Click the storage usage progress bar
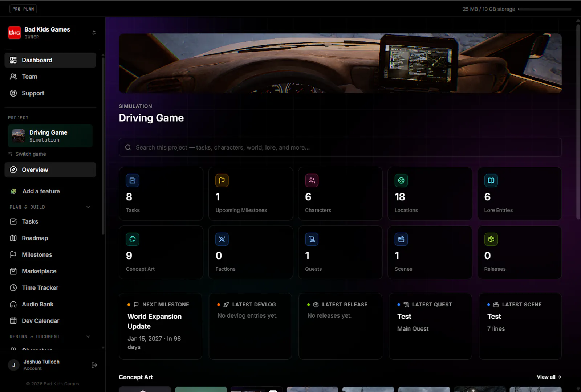Screen dimensions: 581x392 tap(545, 9)
